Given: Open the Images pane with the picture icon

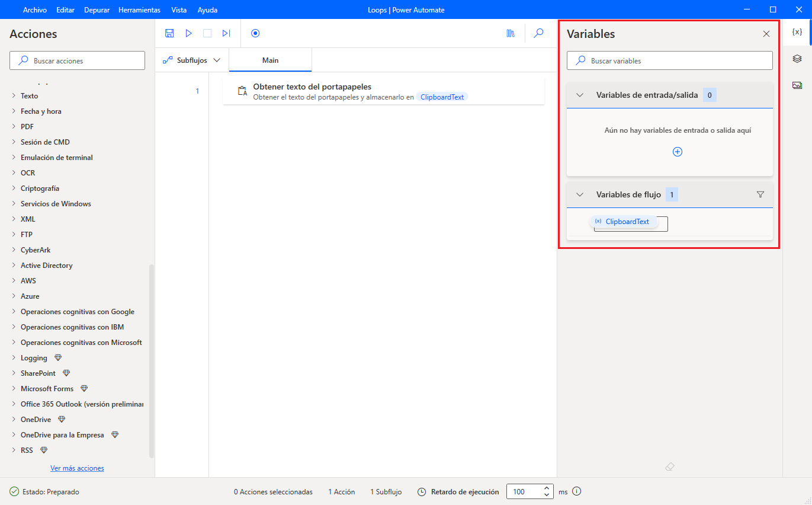Looking at the screenshot, I should pos(797,85).
